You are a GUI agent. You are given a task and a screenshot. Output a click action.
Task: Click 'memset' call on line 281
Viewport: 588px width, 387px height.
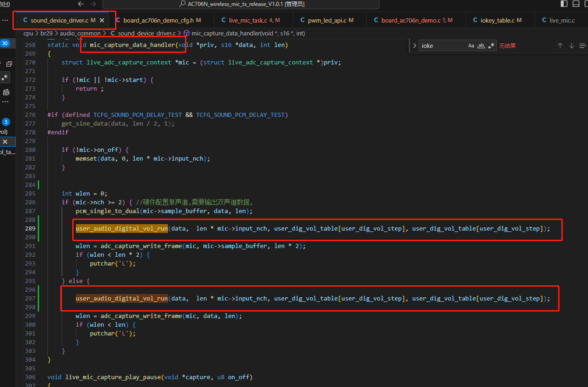(x=86, y=158)
